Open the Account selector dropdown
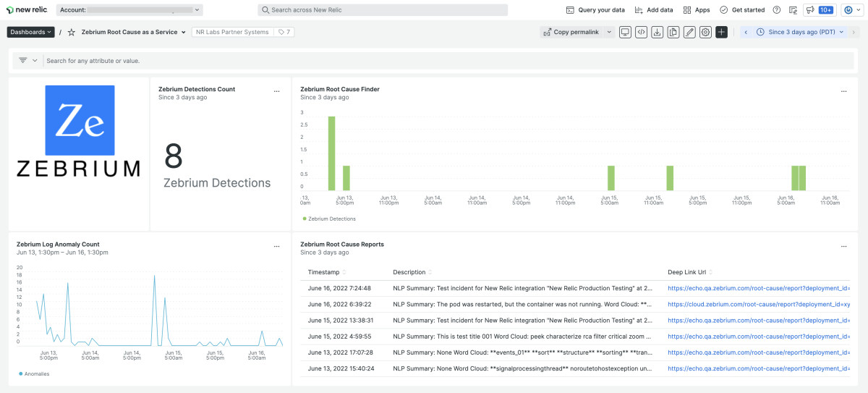This screenshot has width=868, height=393. click(129, 10)
